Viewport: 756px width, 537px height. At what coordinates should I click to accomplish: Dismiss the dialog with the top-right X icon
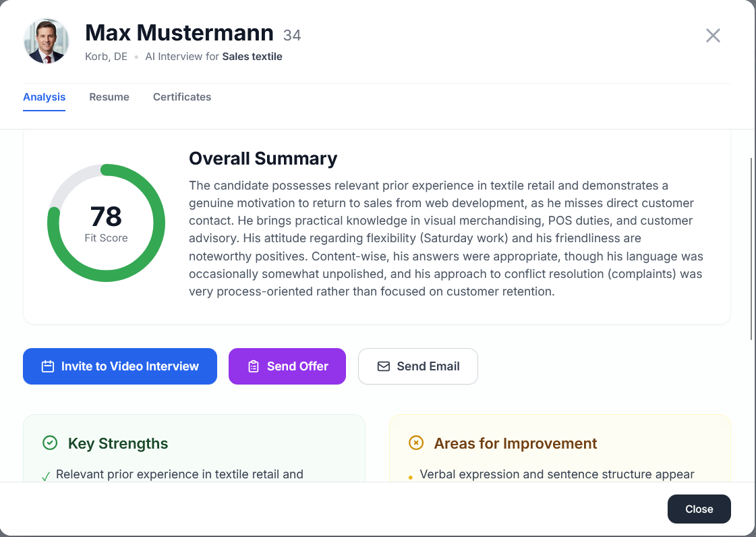click(713, 36)
